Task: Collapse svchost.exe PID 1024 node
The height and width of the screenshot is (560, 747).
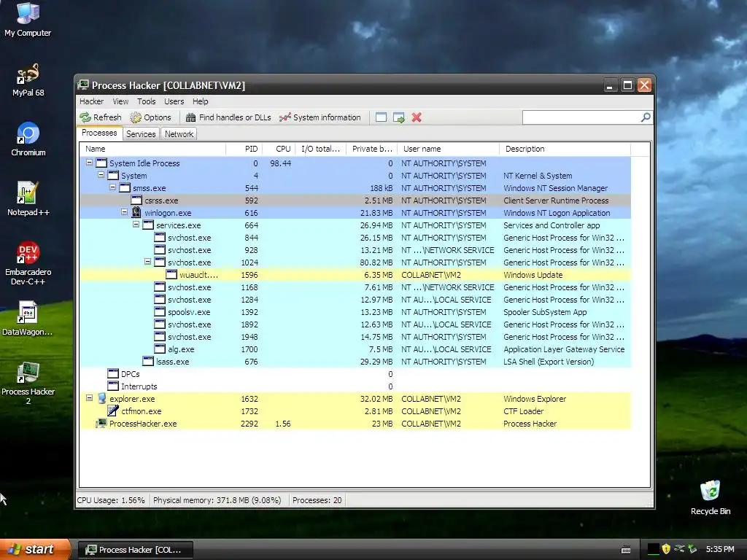Action: tap(147, 262)
